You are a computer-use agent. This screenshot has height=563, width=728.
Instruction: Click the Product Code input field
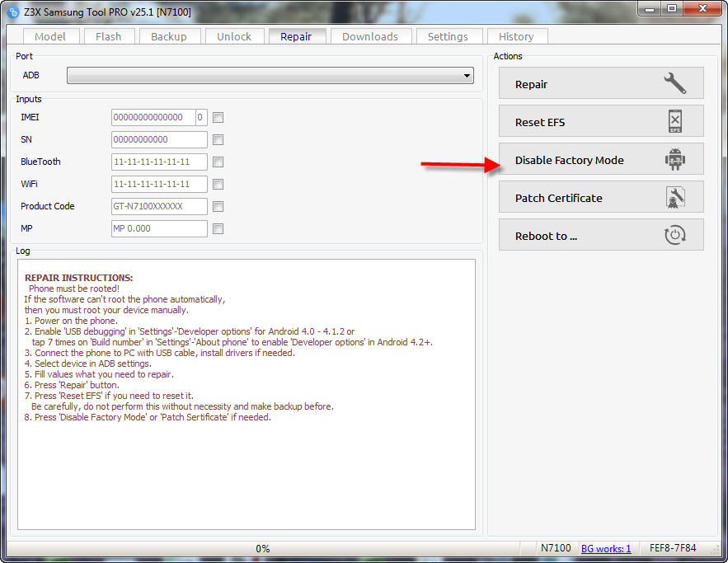pyautogui.click(x=159, y=207)
